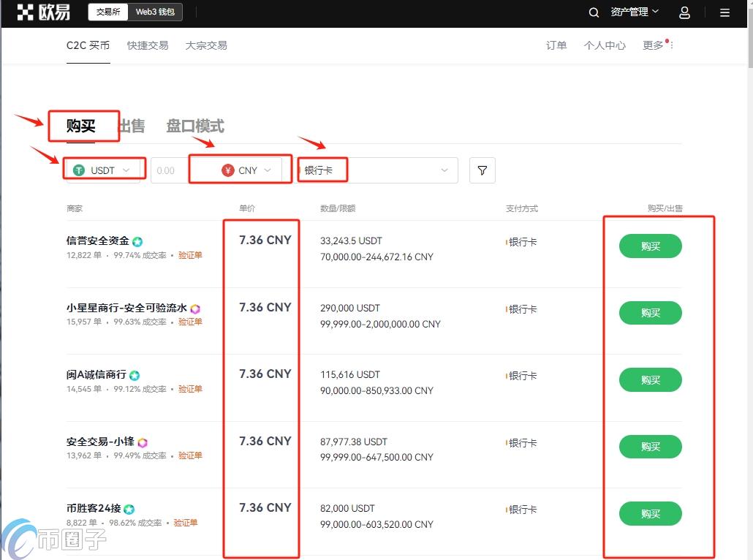Open the 个人中心 menu item

[605, 45]
